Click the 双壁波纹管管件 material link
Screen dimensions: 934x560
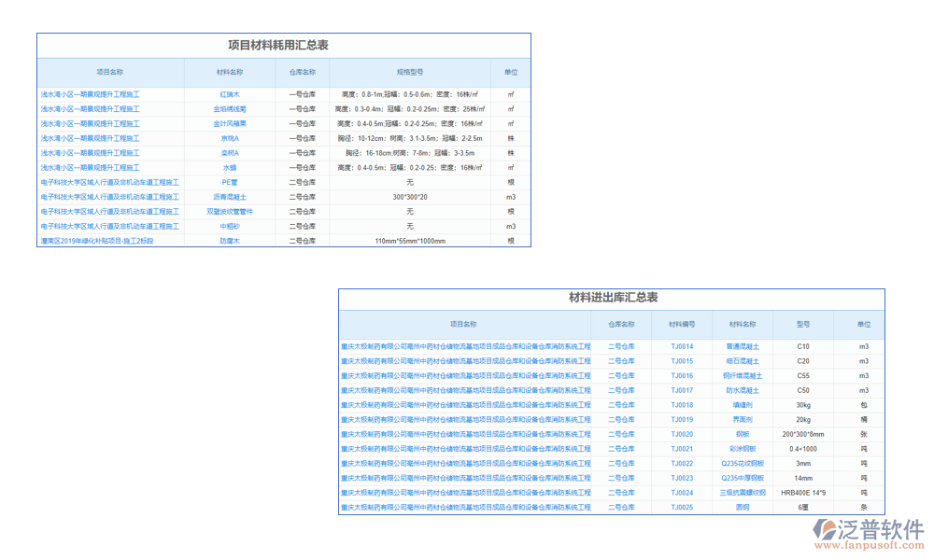tap(230, 212)
